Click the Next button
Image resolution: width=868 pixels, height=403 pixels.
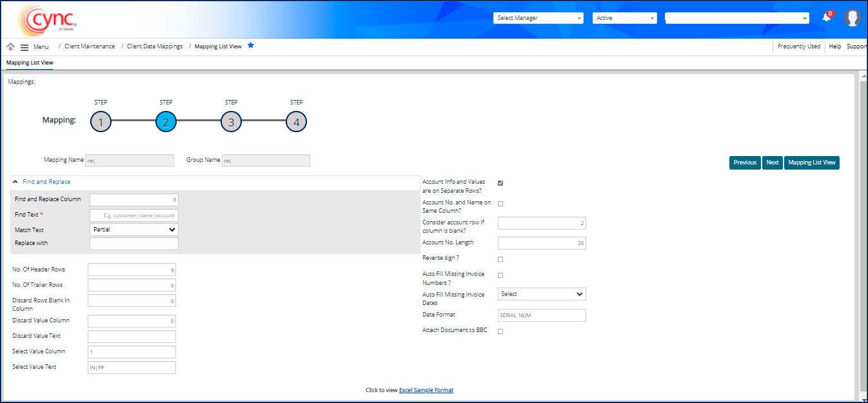(772, 162)
